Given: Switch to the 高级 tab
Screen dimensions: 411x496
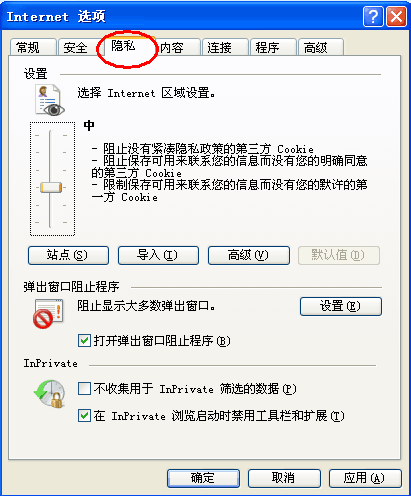Looking at the screenshot, I should pos(321,47).
